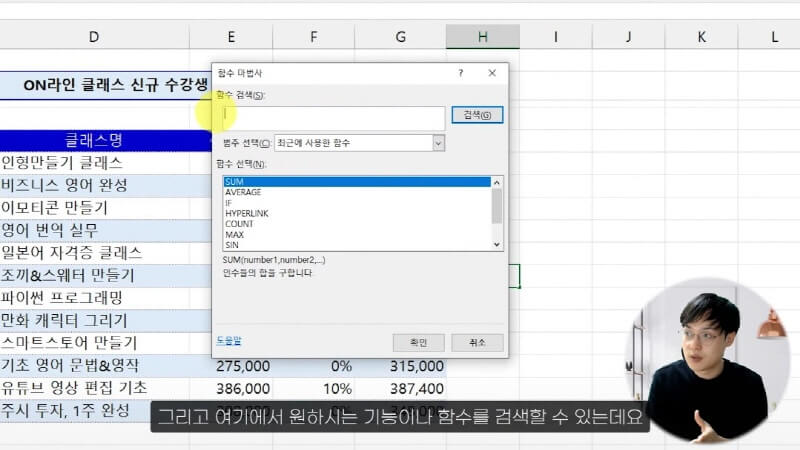Click the function search input field
This screenshot has height=450, width=800.
coord(334,118)
